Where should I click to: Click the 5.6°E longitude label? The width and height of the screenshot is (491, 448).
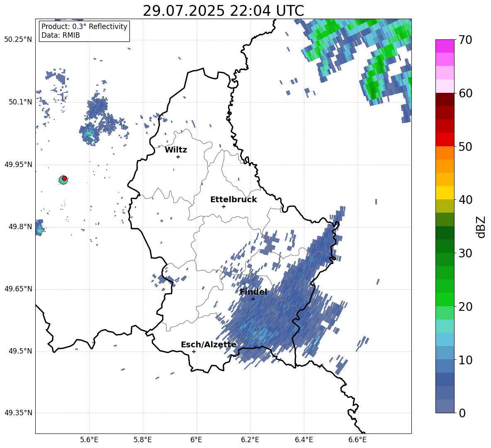tap(89, 440)
